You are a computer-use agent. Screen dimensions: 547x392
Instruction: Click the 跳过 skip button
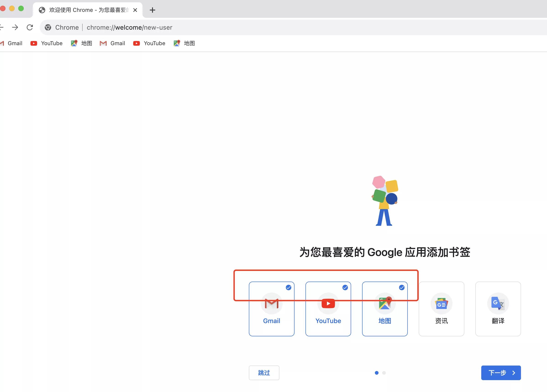[x=264, y=373]
